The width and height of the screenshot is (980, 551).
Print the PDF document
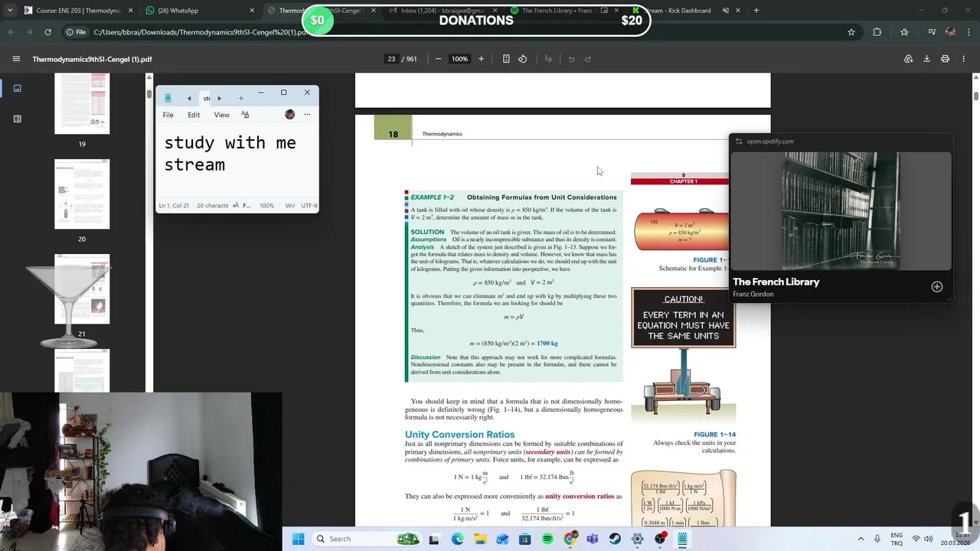[x=945, y=59]
